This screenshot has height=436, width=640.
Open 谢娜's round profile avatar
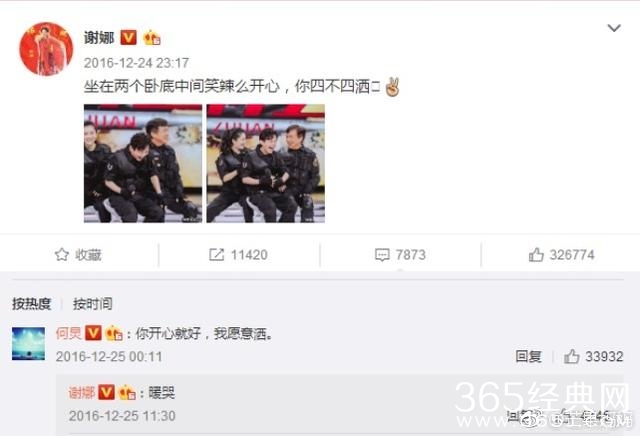tap(46, 49)
